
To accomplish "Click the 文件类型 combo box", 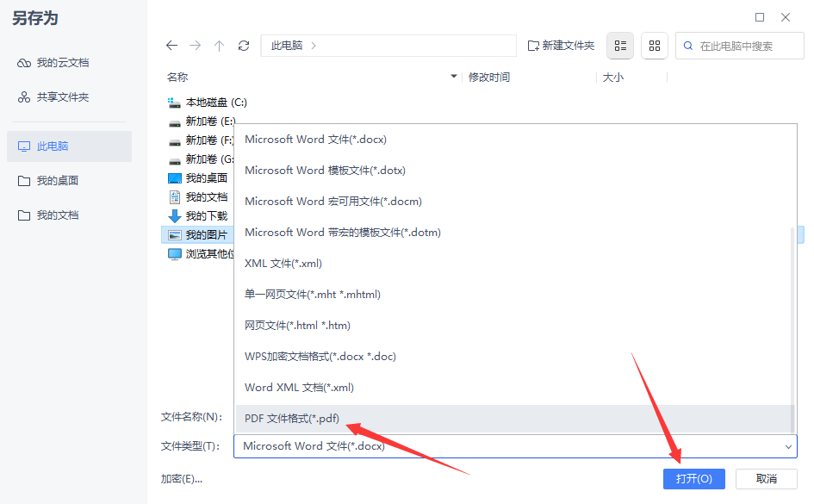I will 515,446.
